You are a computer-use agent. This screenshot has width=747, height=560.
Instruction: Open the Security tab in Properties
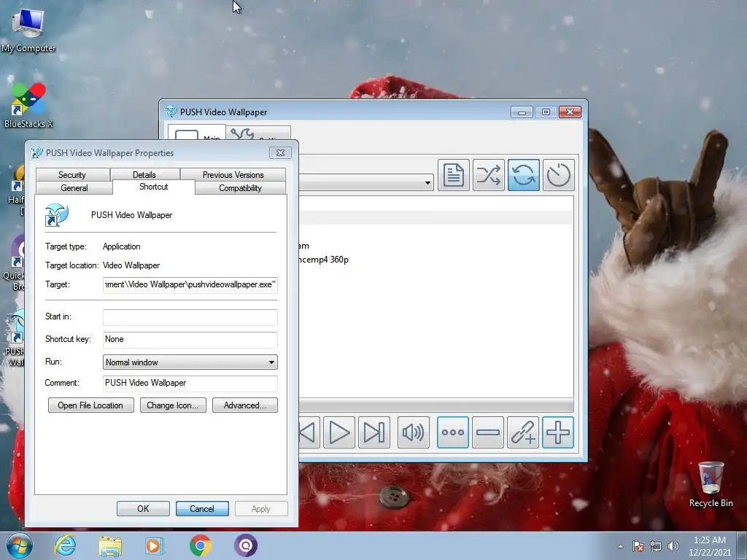click(x=72, y=175)
